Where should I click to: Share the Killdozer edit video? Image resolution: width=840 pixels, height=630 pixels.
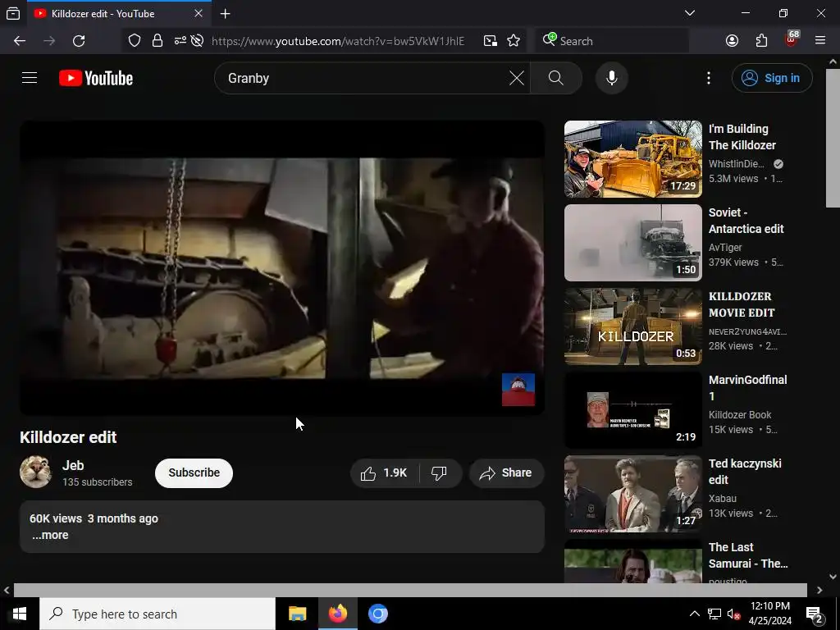506,473
